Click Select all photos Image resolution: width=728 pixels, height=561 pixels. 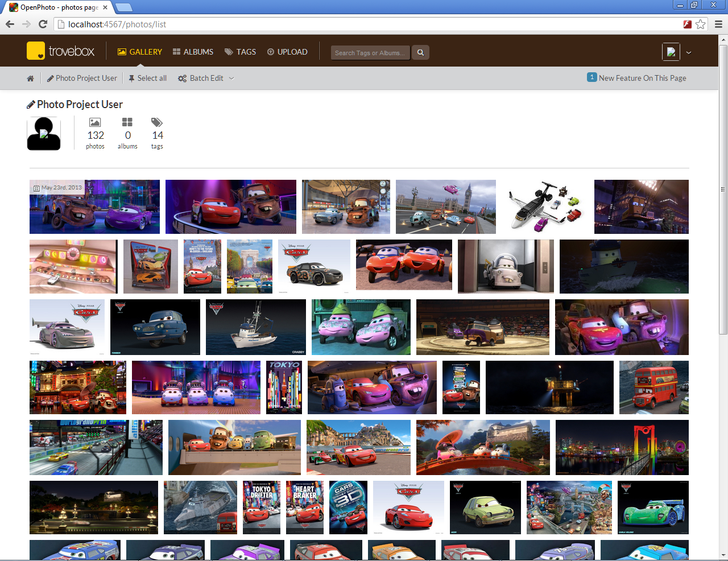(147, 79)
